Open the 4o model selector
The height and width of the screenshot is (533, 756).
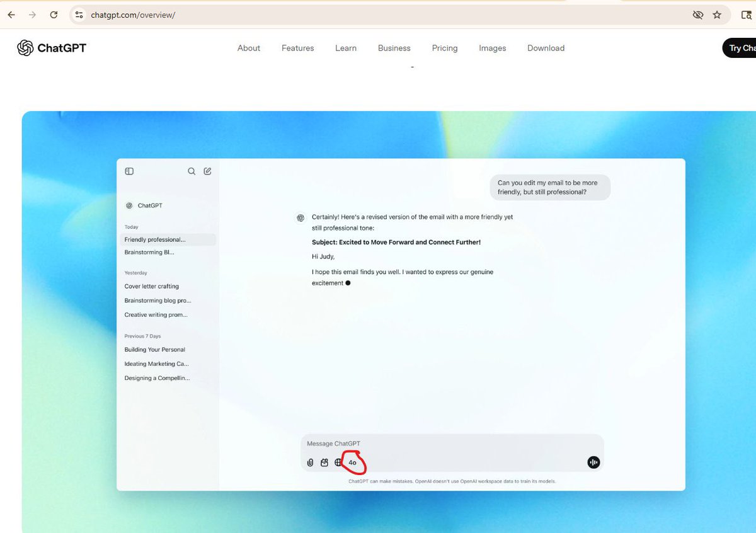(x=353, y=462)
